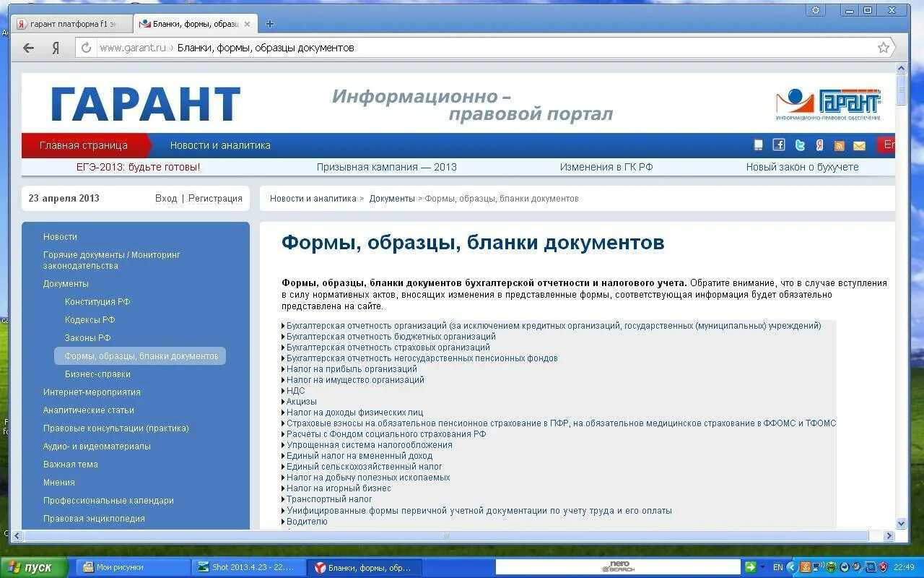Bookmark the page with the star icon

[x=884, y=48]
